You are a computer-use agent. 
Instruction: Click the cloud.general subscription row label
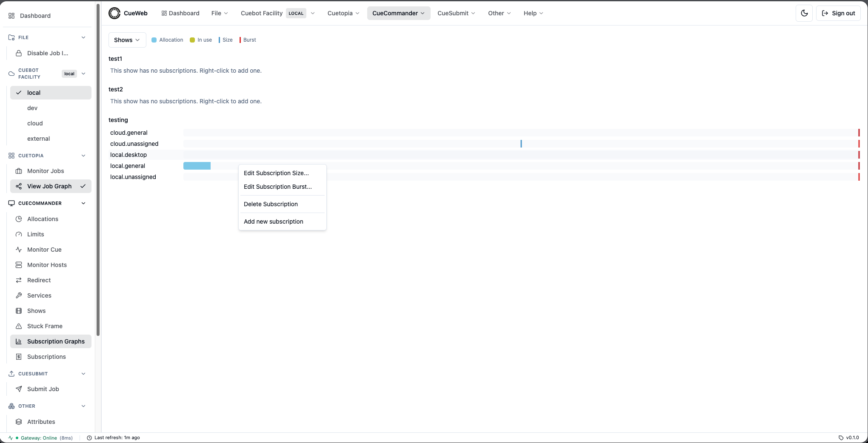point(129,133)
